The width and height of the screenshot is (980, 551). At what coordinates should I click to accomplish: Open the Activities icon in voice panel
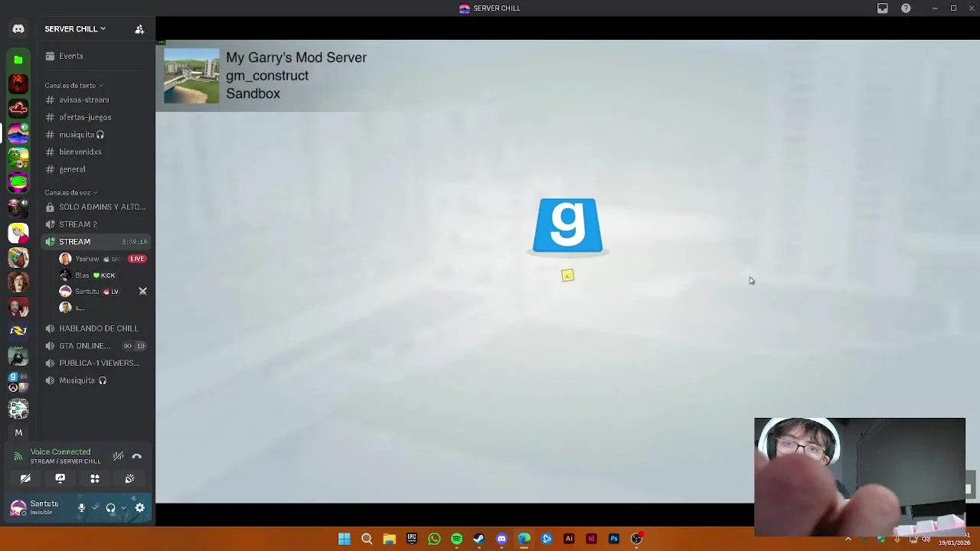[95, 479]
